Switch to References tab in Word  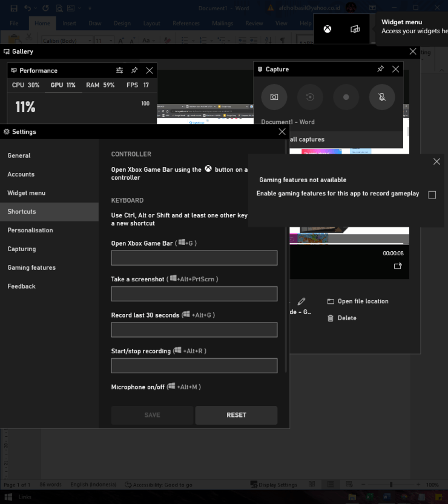[186, 23]
